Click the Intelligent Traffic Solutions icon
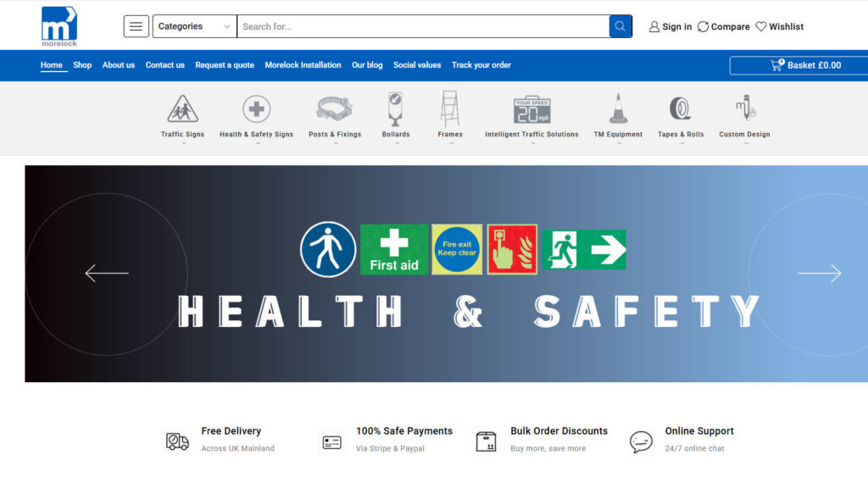 pos(531,109)
